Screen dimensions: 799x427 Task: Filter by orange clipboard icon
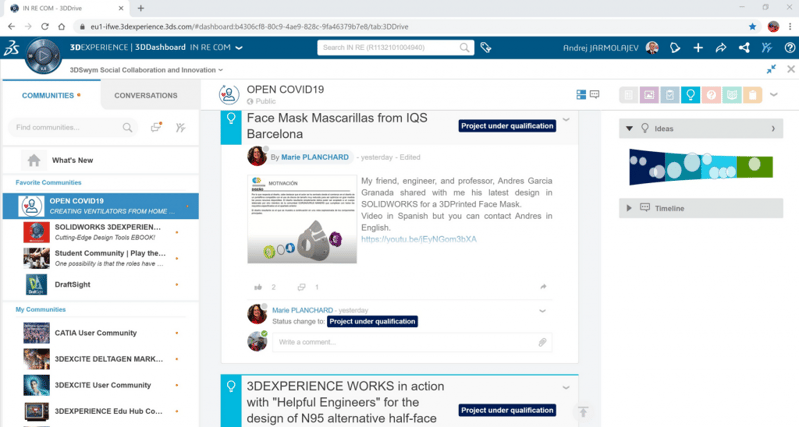(752, 95)
